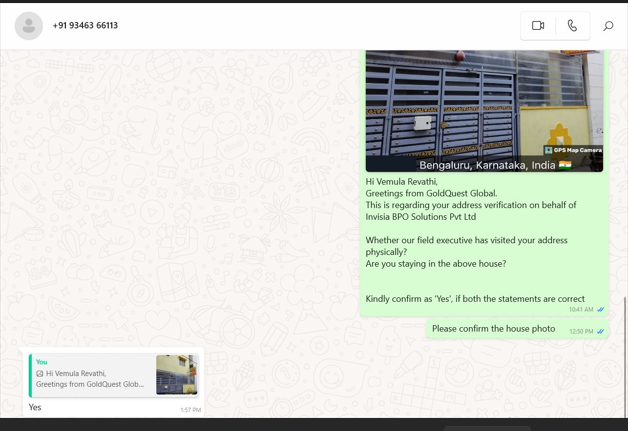Click the GPS Map Camera watermark on photo
Image resolution: width=628 pixels, height=431 pixels.
(x=573, y=150)
